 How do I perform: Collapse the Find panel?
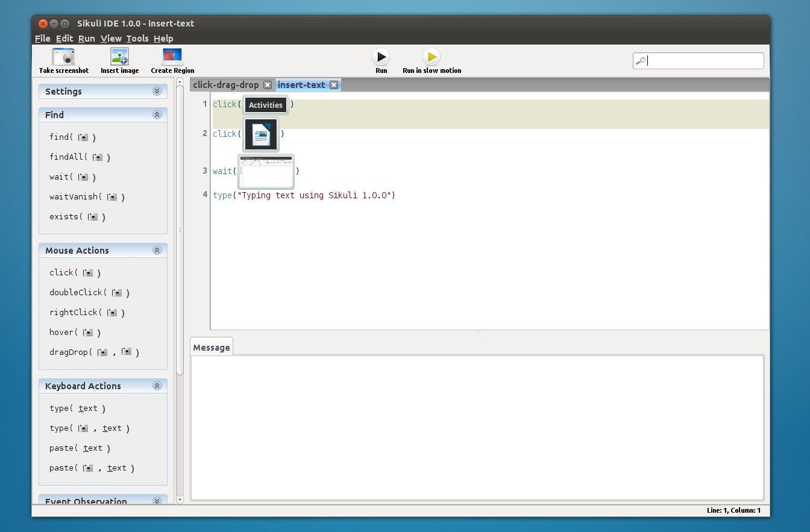click(157, 114)
